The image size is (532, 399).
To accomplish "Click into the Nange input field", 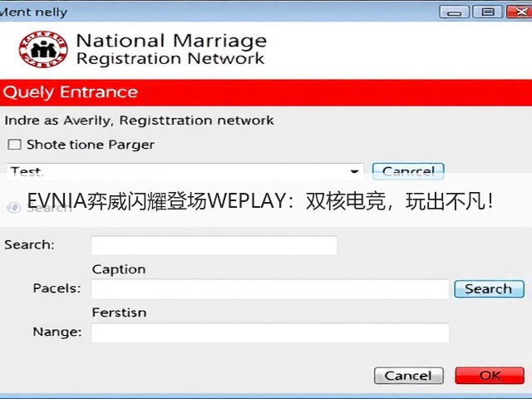I will click(x=269, y=332).
